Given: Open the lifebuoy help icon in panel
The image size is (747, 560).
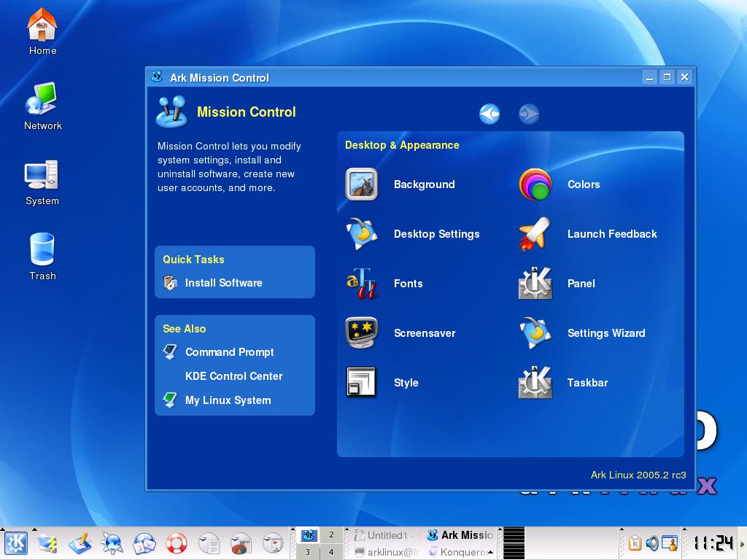Looking at the screenshot, I should 177,543.
